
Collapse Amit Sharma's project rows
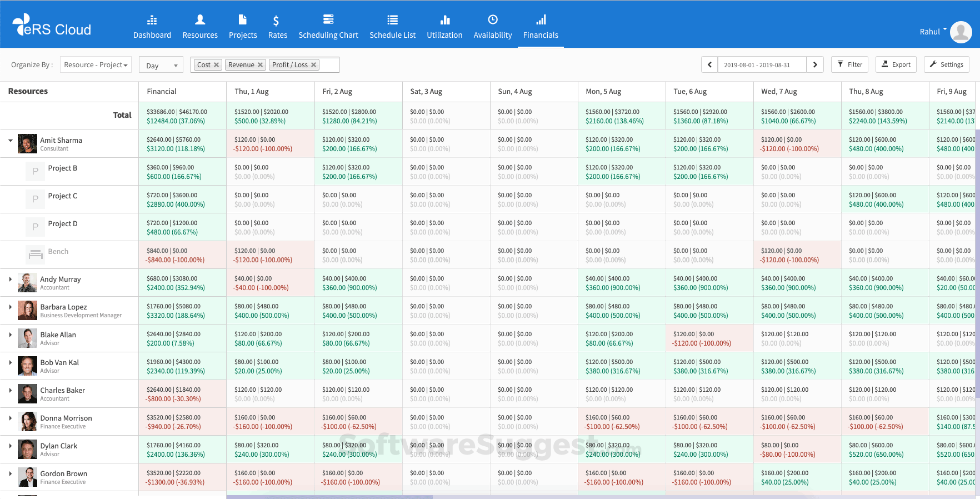[x=11, y=141]
